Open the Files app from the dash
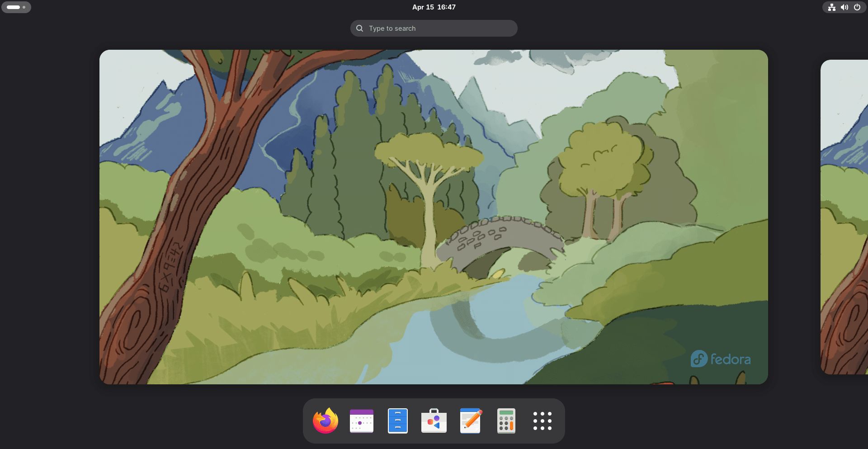The height and width of the screenshot is (449, 868). (397, 421)
